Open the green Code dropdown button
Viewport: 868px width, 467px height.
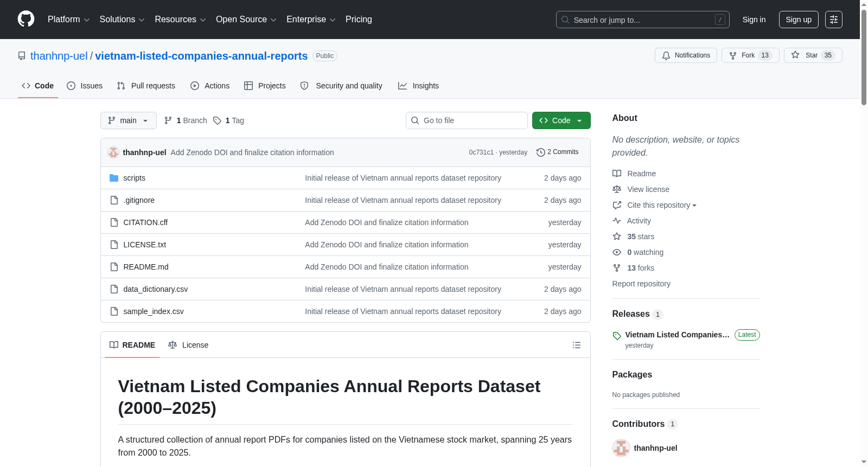(x=561, y=120)
